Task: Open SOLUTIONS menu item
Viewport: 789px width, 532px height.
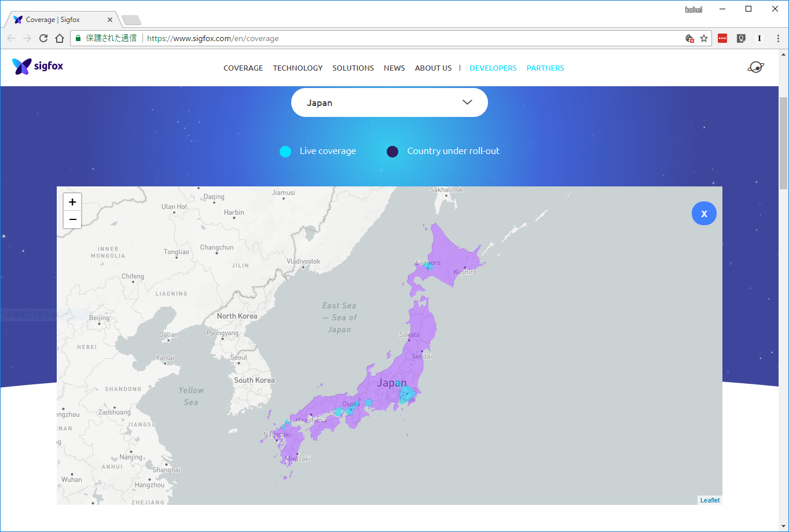Action: point(353,68)
